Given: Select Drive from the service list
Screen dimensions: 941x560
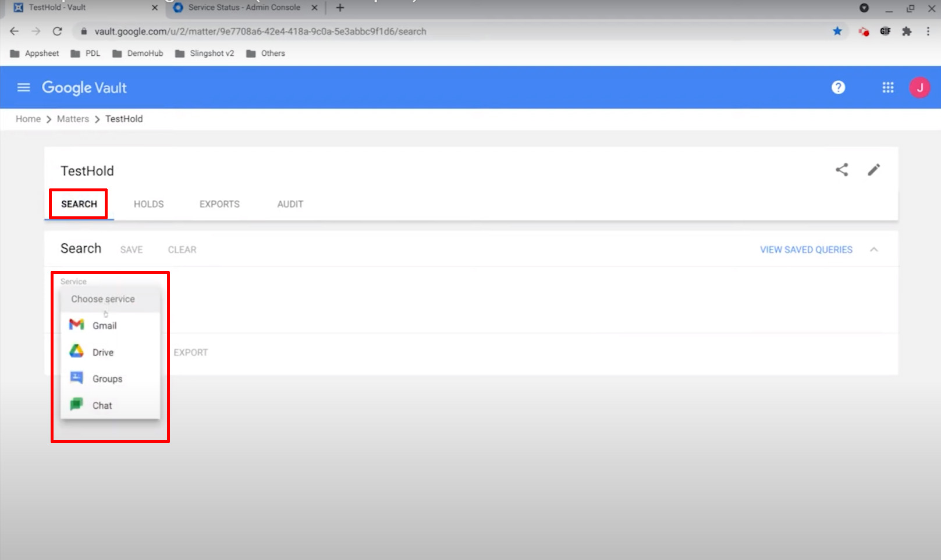Looking at the screenshot, I should (x=102, y=352).
